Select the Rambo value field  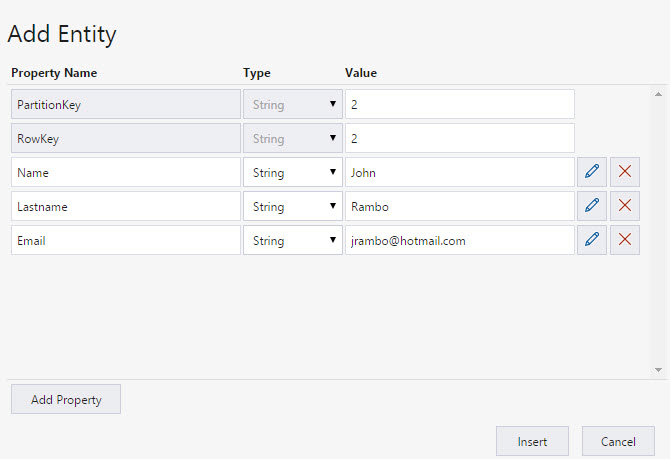(x=459, y=206)
